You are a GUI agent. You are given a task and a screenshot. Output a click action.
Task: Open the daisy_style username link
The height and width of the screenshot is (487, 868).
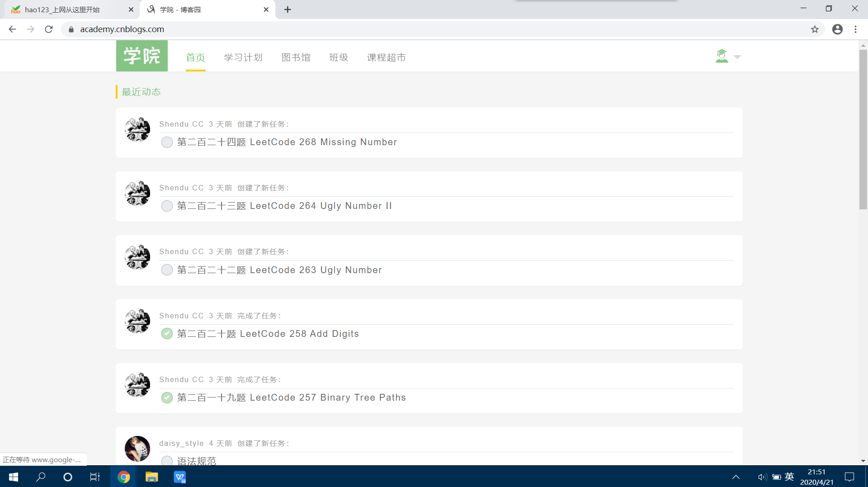181,444
